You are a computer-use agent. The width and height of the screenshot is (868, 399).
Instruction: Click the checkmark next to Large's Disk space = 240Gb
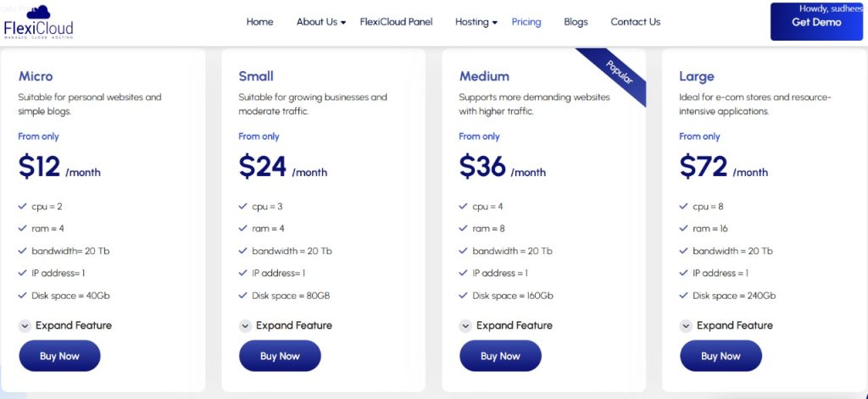point(684,296)
